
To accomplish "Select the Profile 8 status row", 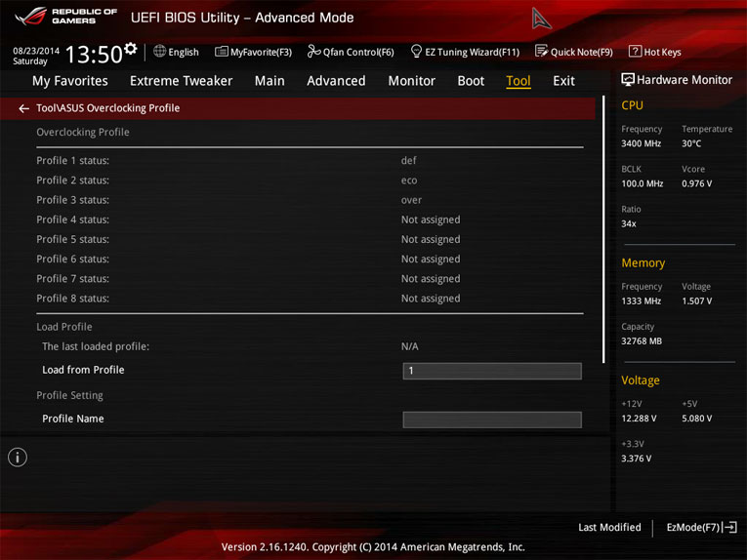I will [x=310, y=299].
